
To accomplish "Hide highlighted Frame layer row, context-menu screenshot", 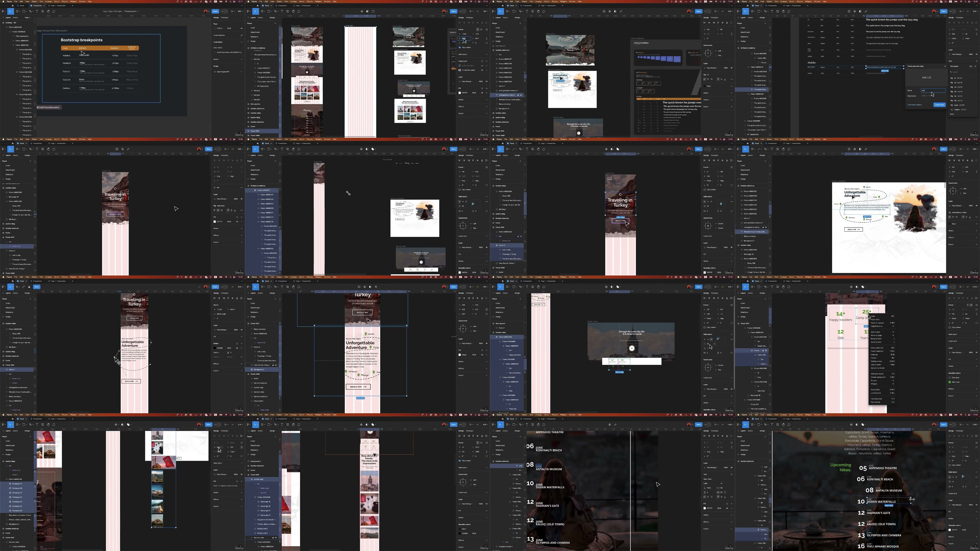I will click(766, 350).
